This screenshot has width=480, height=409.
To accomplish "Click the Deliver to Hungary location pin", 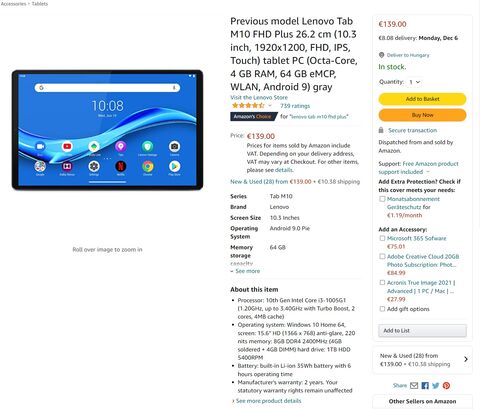I will click(381, 55).
